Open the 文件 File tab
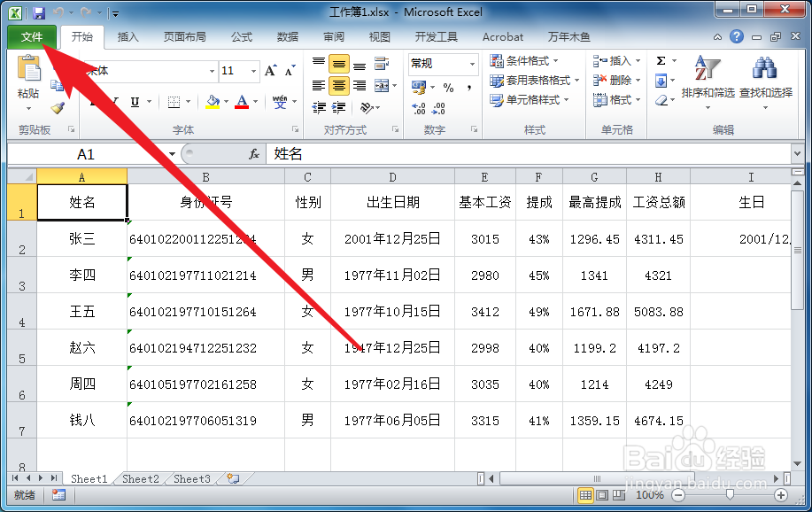Viewport: 812px width, 512px height. tap(32, 37)
